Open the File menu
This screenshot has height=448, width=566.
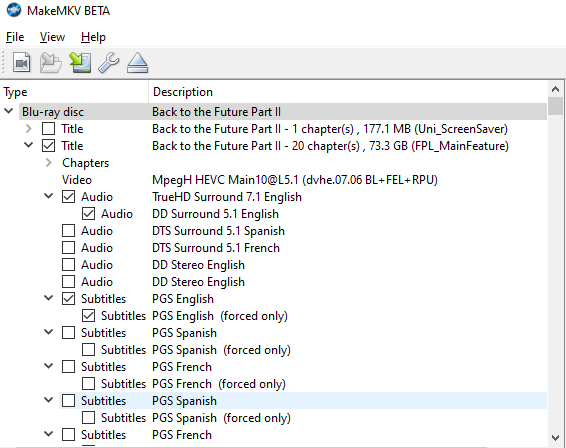[x=15, y=37]
